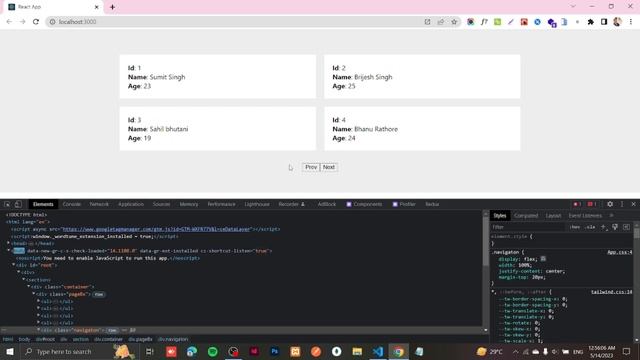Image resolution: width=640 pixels, height=360 pixels.
Task: Toggle the device toolbar in DevTools
Action: pos(18,204)
